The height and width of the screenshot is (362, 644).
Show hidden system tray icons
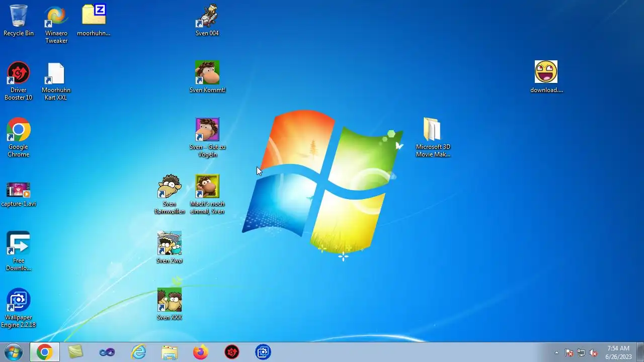[556, 352]
